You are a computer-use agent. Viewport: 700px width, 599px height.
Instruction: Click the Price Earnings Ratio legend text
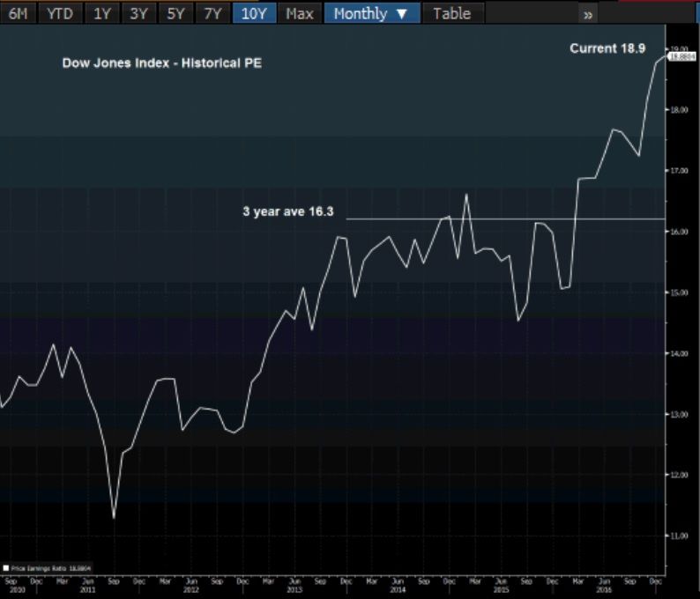coord(51,568)
